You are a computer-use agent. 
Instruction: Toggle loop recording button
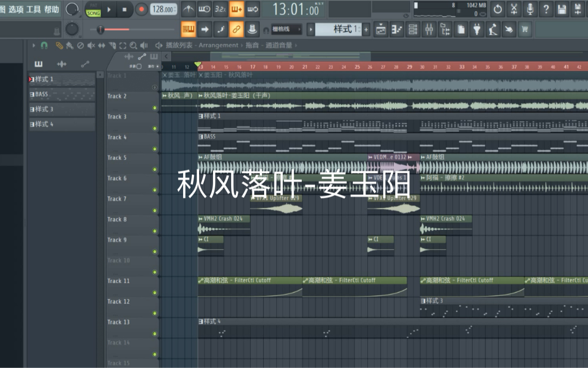click(252, 9)
